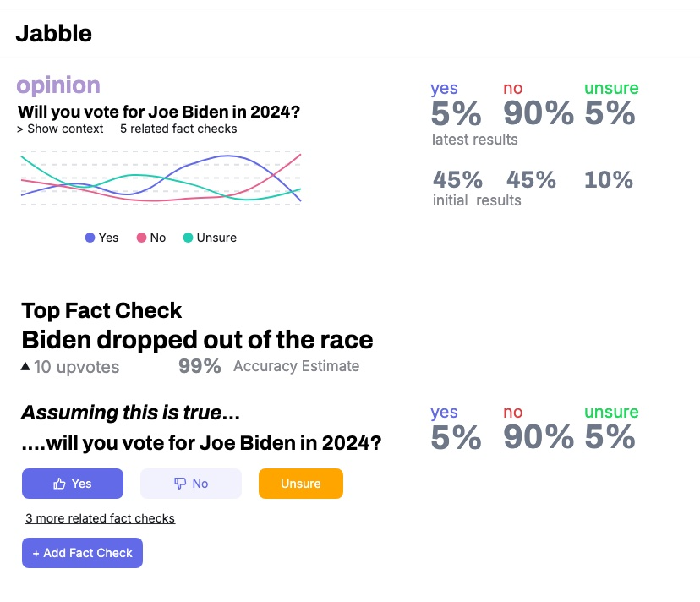Click inside the opinion trend chart
Image resolution: width=700 pixels, height=602 pixels.
click(x=161, y=177)
